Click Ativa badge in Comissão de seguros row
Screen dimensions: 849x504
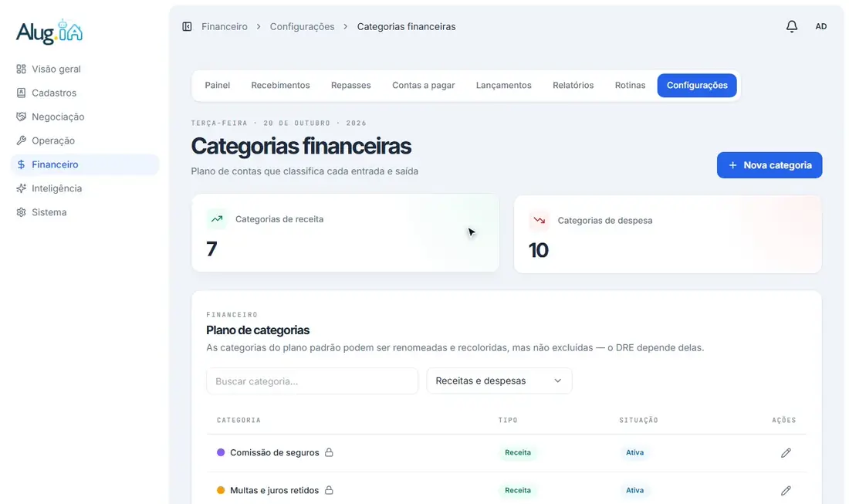point(634,452)
